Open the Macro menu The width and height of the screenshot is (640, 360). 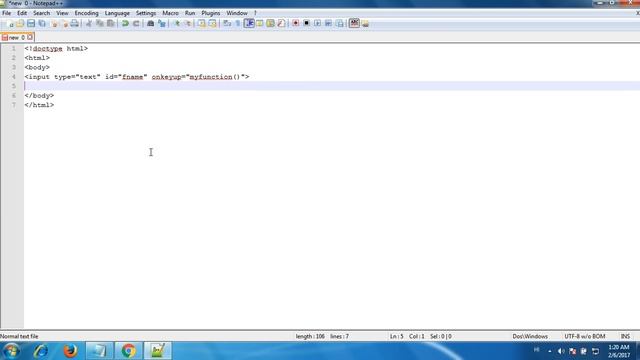pyautogui.click(x=170, y=13)
